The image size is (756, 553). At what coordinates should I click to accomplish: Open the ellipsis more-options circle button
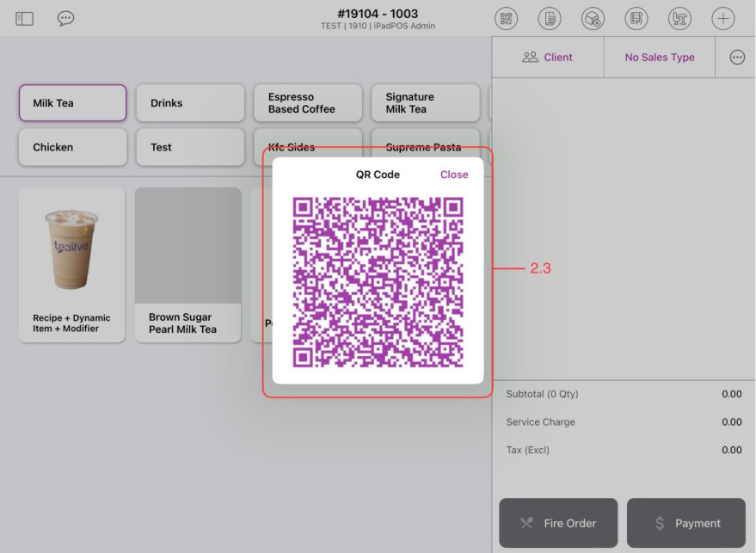pos(736,57)
